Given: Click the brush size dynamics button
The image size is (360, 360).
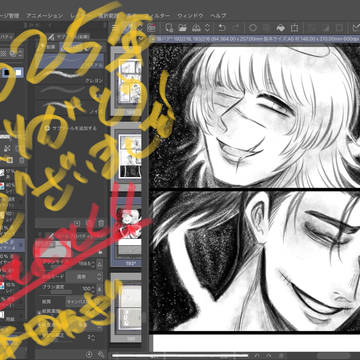Looking at the screenshot, I should tap(100, 264).
